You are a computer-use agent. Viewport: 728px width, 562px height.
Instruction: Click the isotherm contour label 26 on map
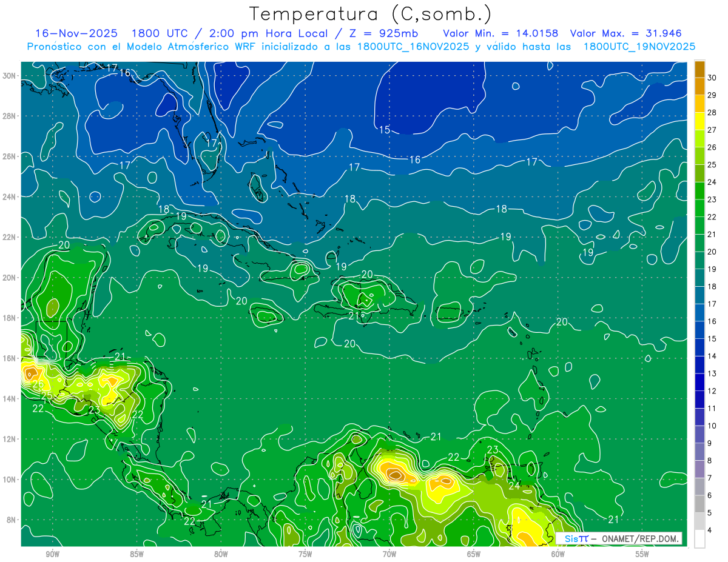(38, 384)
